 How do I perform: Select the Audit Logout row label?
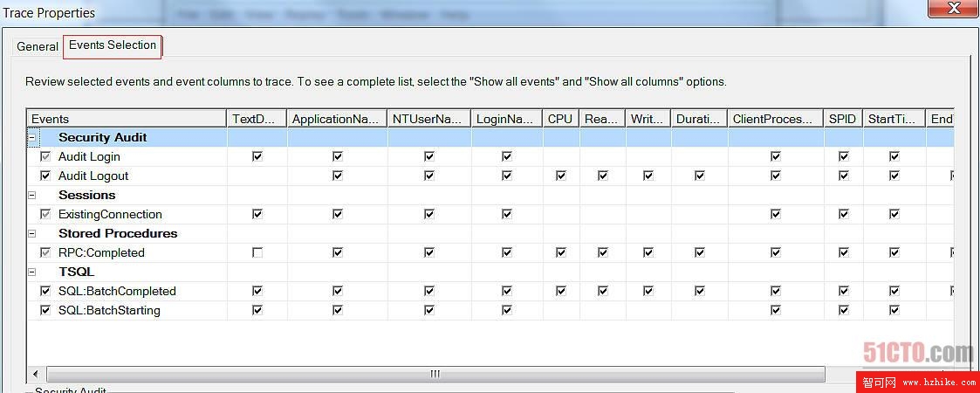[93, 176]
